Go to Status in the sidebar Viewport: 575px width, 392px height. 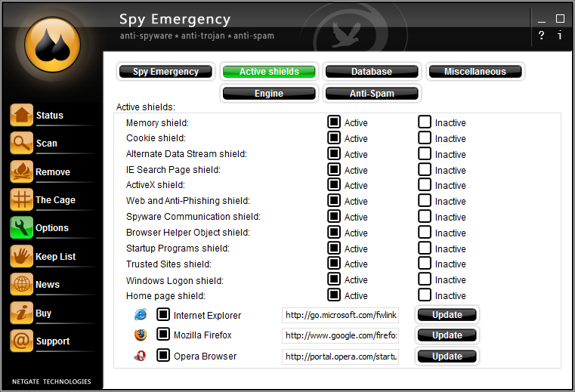[x=50, y=115]
